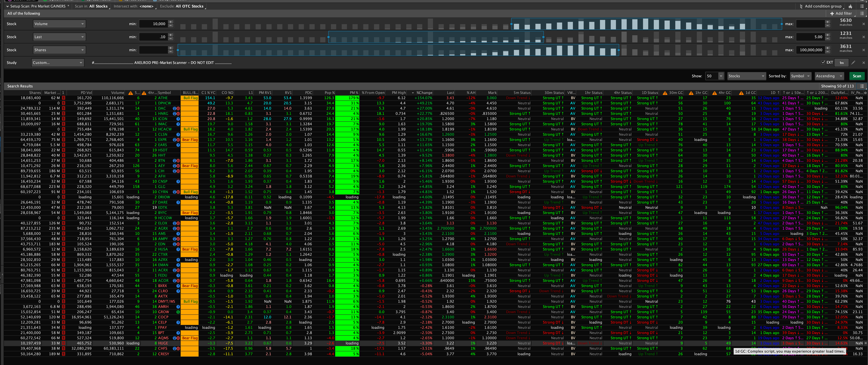The height and width of the screenshot is (365, 868).
Task: Sort by the PM % column header
Action: 347,93
